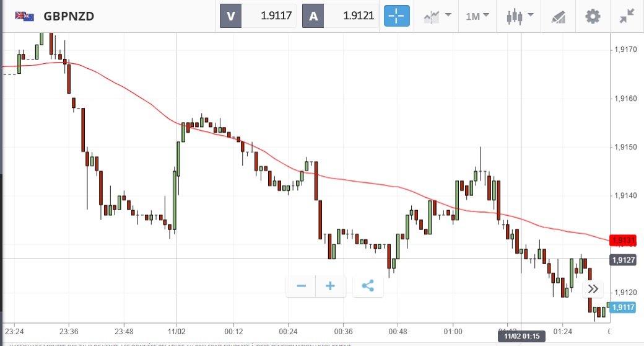Toggle the crosshair cursor tool
Viewport: 644px width, 346px height.
click(x=397, y=16)
